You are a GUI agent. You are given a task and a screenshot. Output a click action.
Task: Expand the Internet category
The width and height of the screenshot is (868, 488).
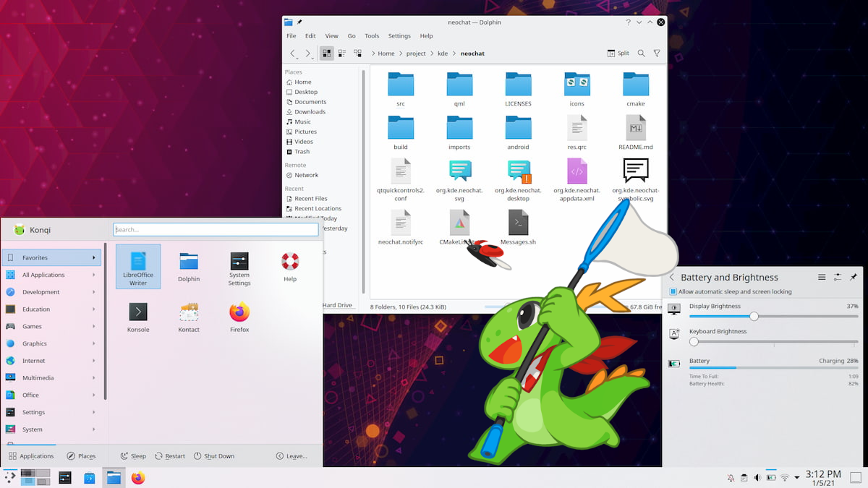[x=51, y=361]
